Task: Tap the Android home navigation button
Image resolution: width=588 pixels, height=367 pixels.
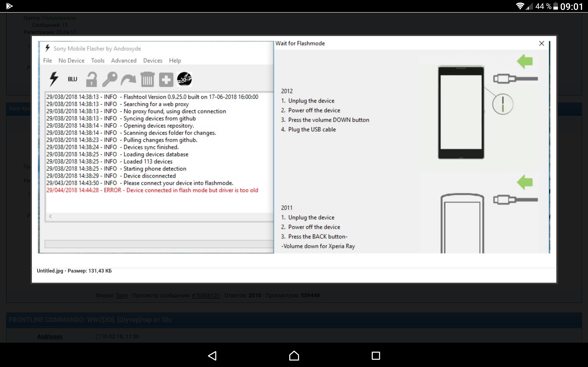Action: [294, 356]
